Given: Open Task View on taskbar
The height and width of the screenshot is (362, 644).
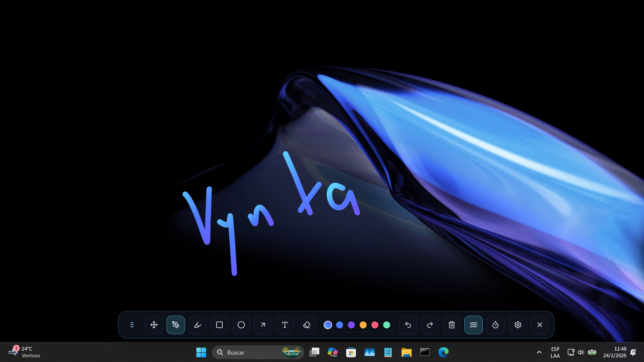Looking at the screenshot, I should point(314,352).
